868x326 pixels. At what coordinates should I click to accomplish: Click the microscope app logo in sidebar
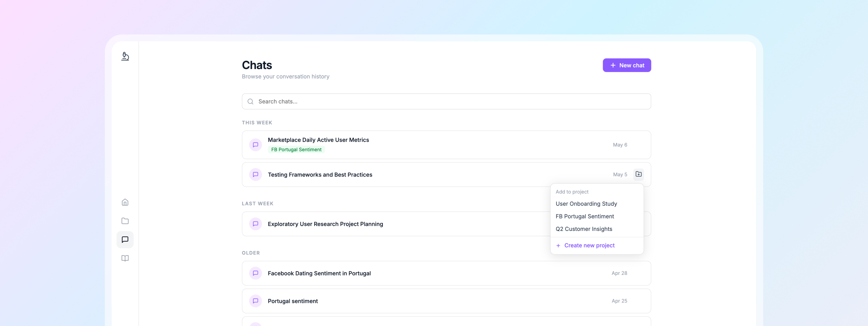(125, 56)
